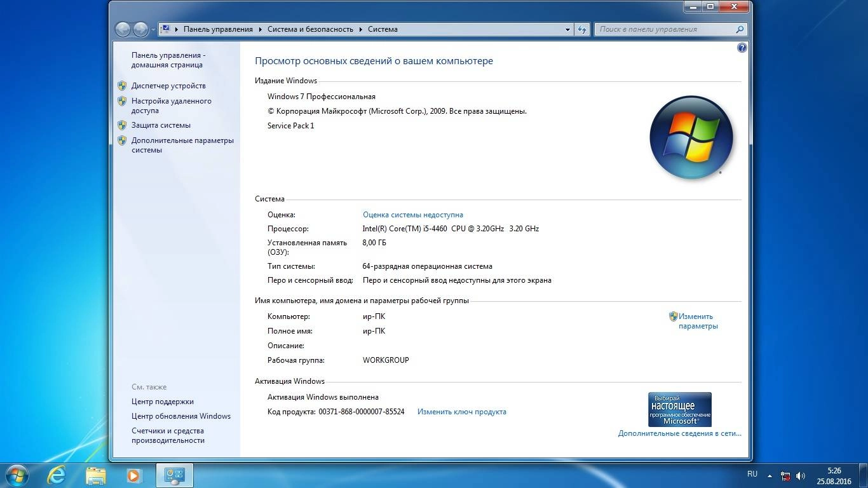
Task: Maximize the System window
Action: (709, 6)
